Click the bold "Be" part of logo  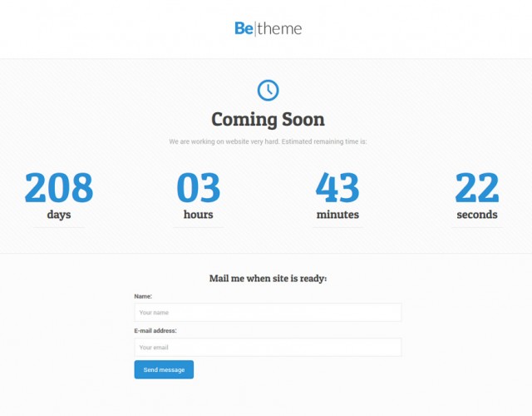pos(244,29)
